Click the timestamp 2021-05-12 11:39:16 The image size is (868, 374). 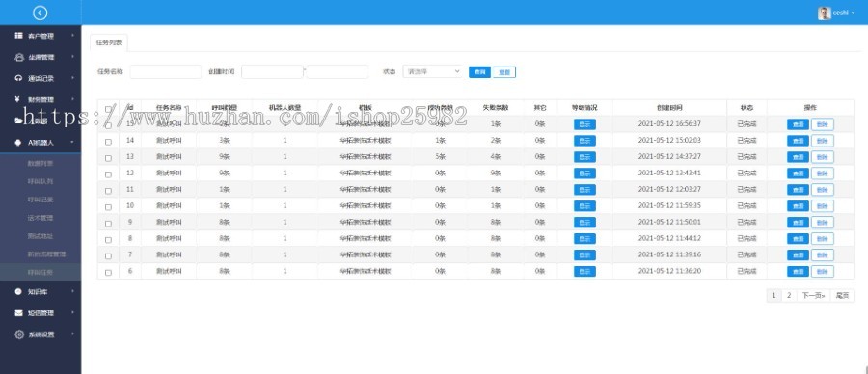click(669, 254)
